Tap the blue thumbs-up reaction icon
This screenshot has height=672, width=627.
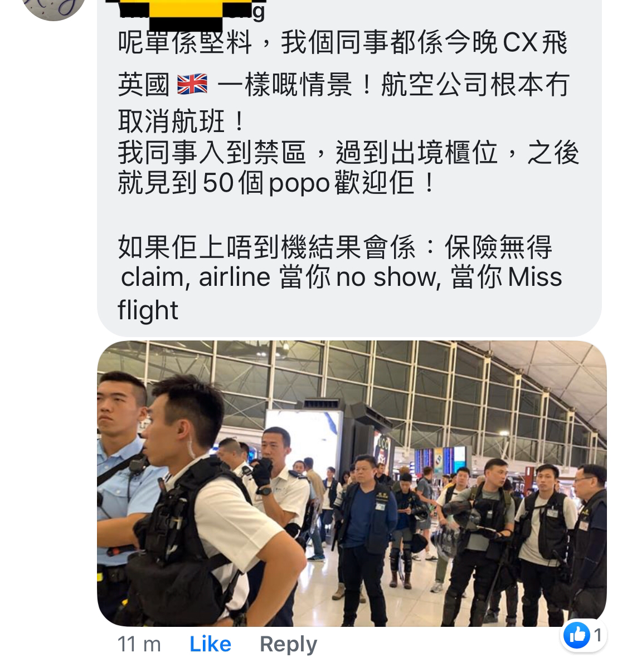tap(576, 635)
